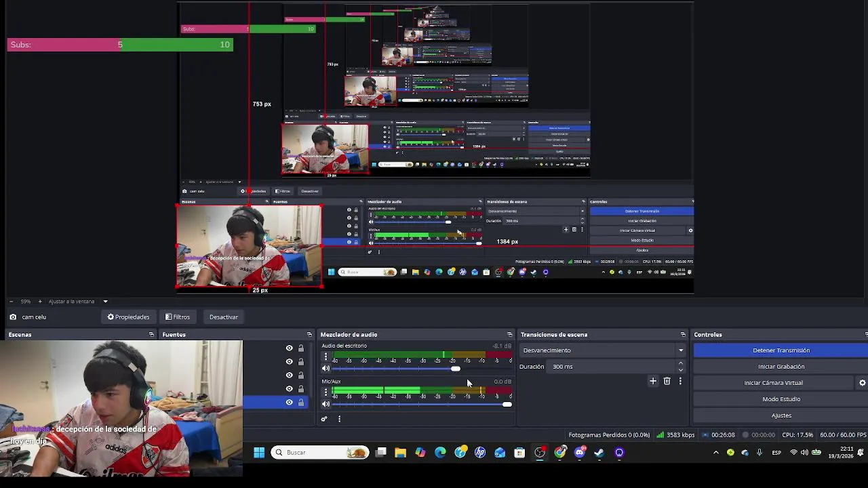Undock the Mezclador de audio panel
The height and width of the screenshot is (488, 868).
509,334
